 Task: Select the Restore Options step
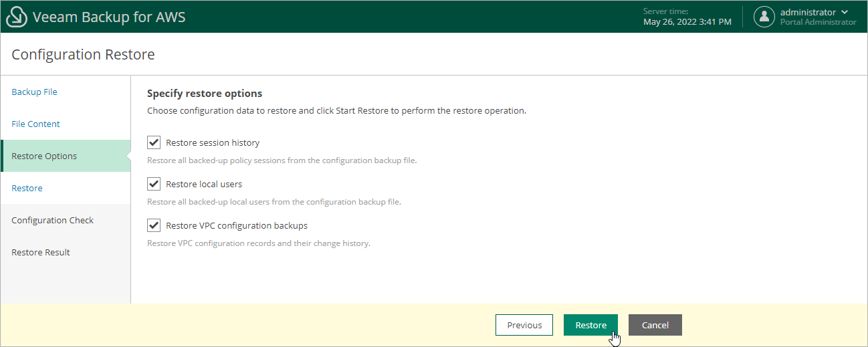[66, 156]
